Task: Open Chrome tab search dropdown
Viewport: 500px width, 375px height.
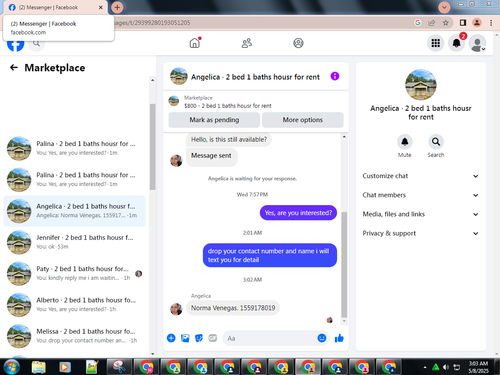Action: [x=444, y=7]
